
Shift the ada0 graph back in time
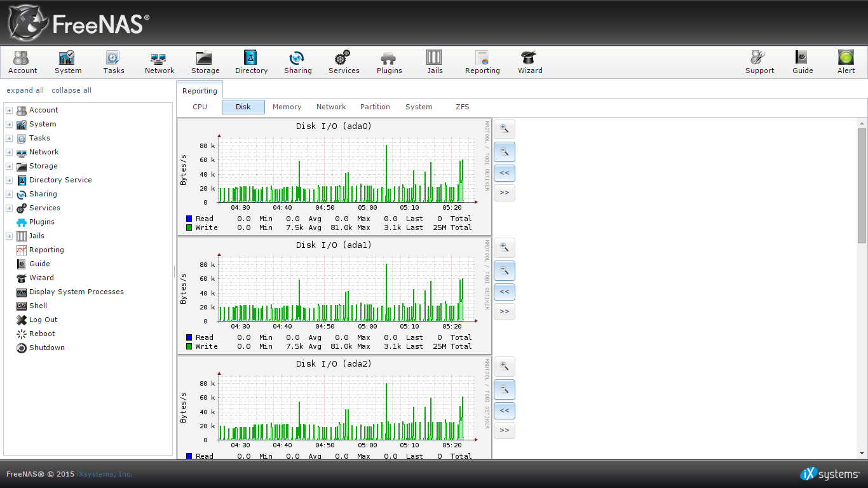[505, 173]
